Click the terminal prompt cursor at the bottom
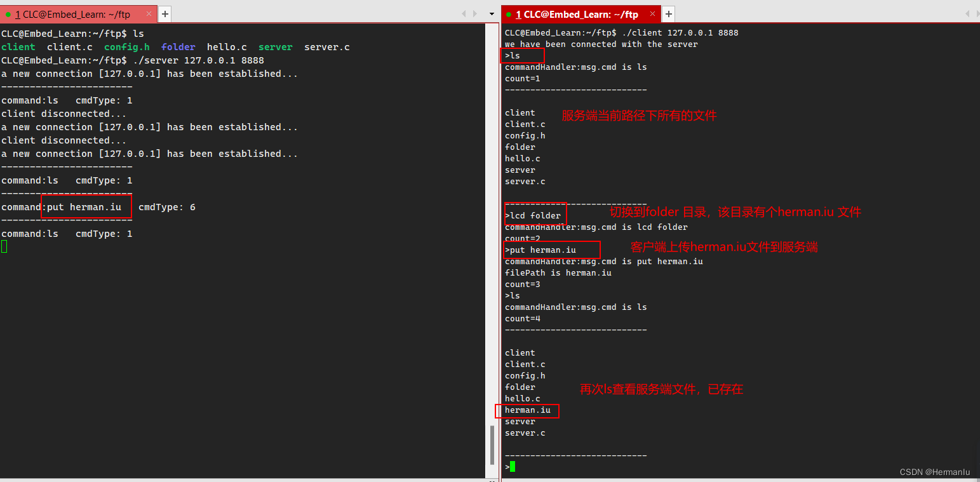The width and height of the screenshot is (980, 482). [512, 465]
